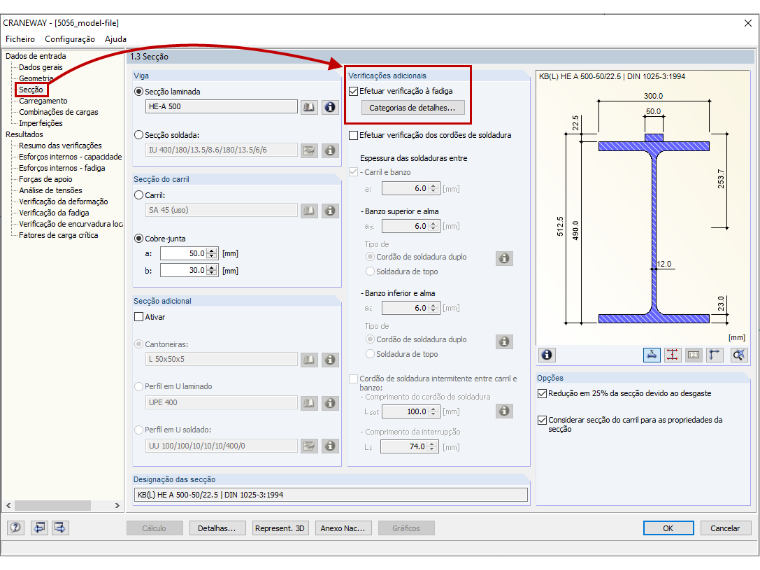Show info for rolled section HE-A 500
This screenshot has height=570, width=760.
point(330,107)
